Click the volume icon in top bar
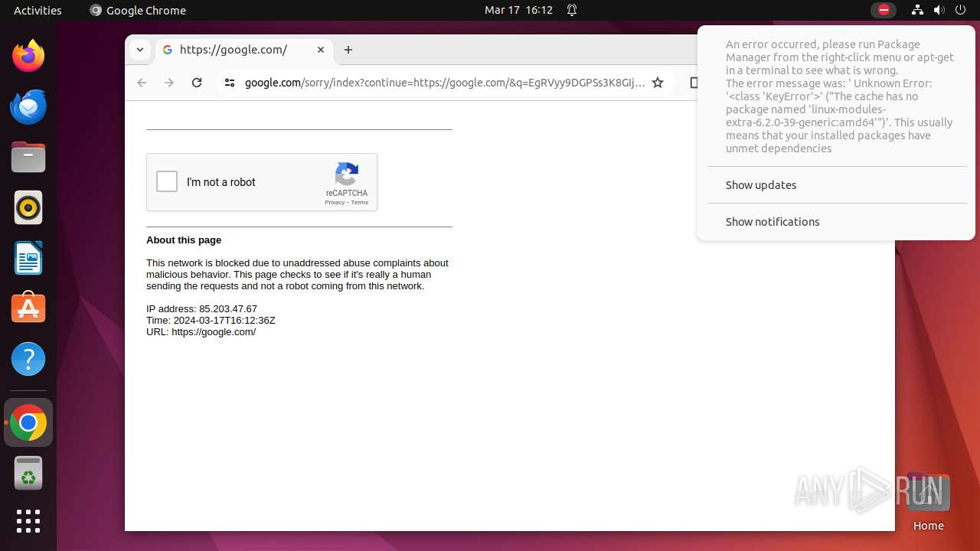Viewport: 980px width, 551px height. point(939,10)
